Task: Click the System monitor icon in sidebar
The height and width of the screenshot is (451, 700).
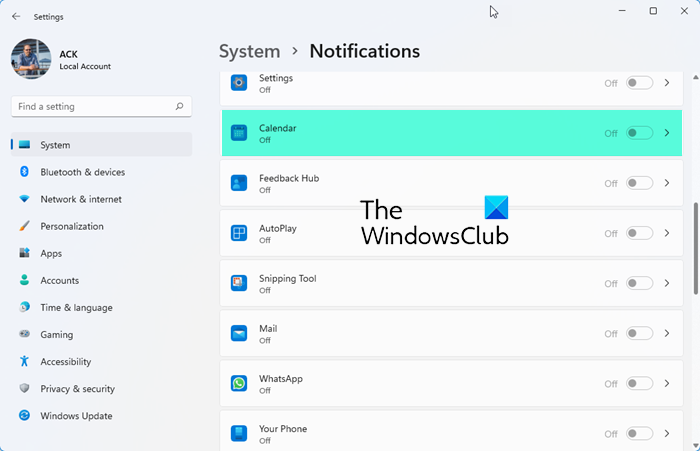Action: [x=25, y=145]
